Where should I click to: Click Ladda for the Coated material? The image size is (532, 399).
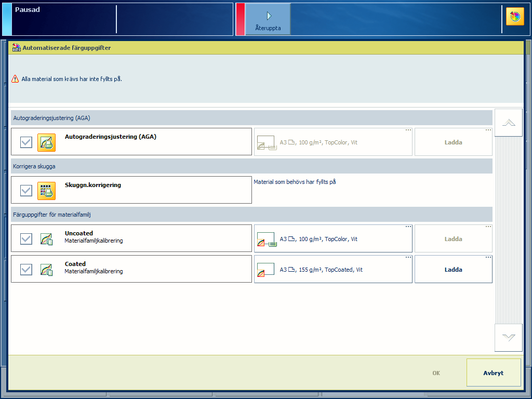(453, 270)
